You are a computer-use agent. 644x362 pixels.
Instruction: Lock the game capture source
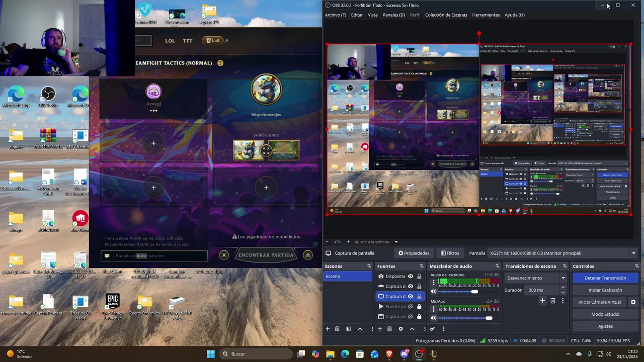419,287
